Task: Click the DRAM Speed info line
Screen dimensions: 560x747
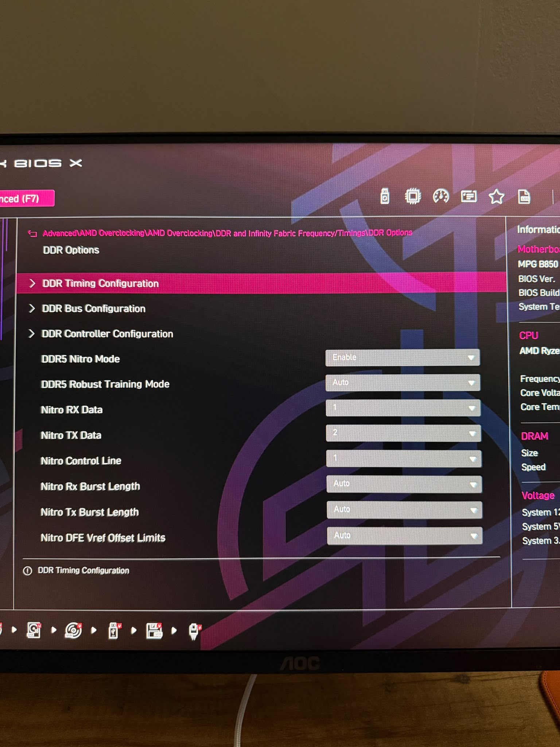Action: click(533, 467)
